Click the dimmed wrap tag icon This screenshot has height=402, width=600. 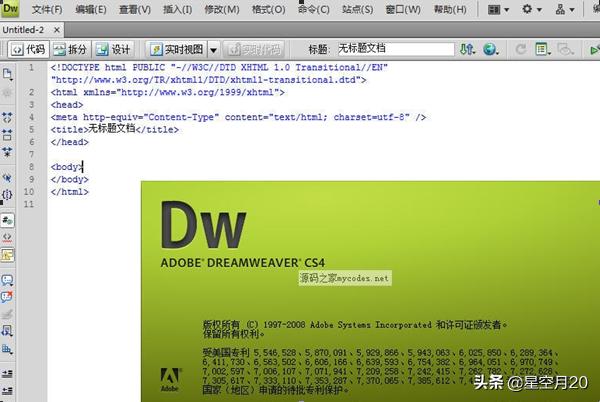point(7,314)
